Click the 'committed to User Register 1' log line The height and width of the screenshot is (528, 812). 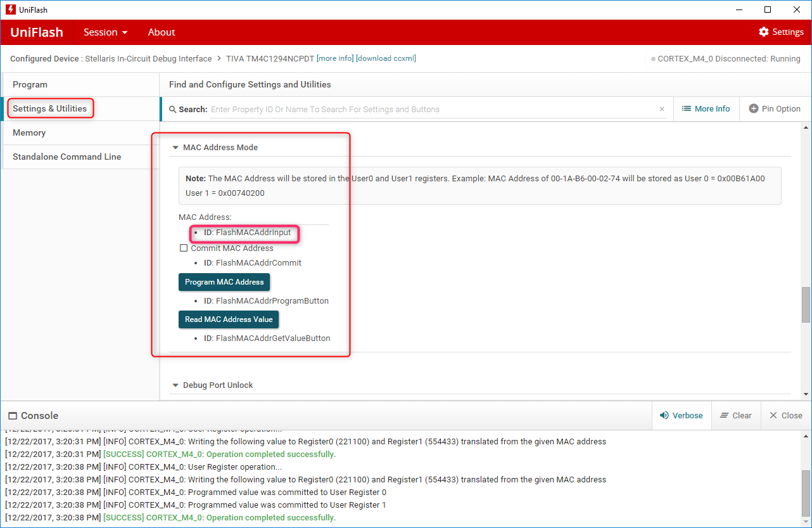195,505
